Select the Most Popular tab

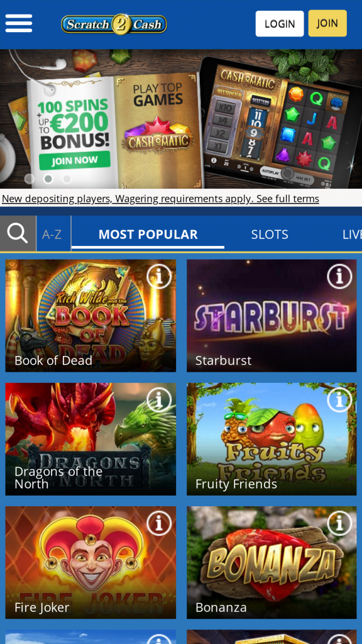[148, 234]
